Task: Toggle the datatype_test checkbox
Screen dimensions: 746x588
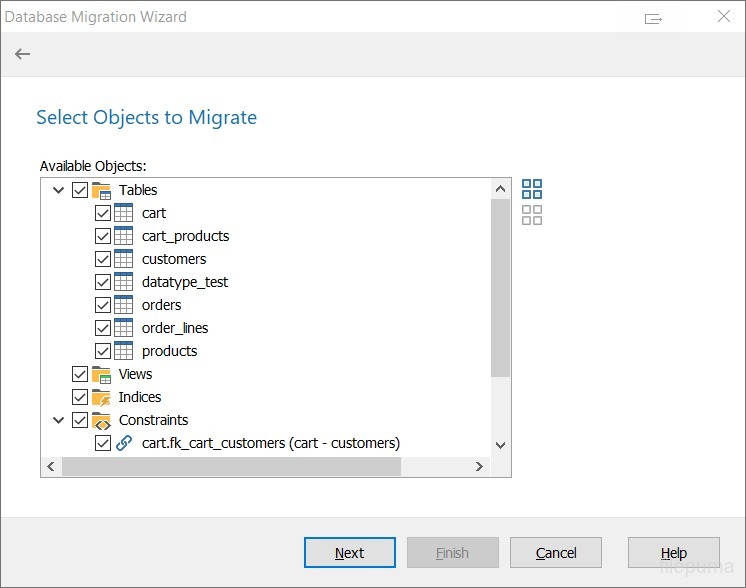Action: coord(102,282)
